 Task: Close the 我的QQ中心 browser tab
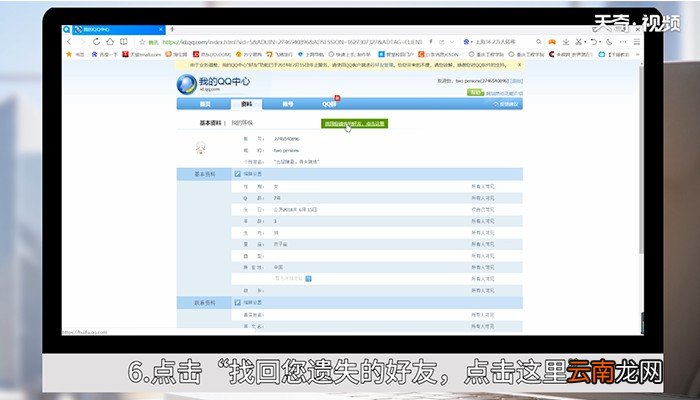[161, 30]
